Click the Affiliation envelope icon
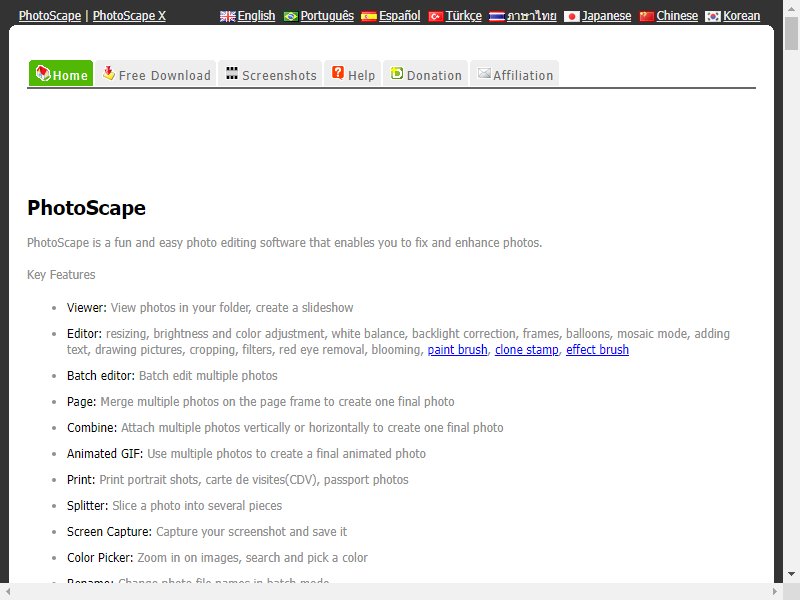Screen dimensions: 800x600 pos(484,73)
